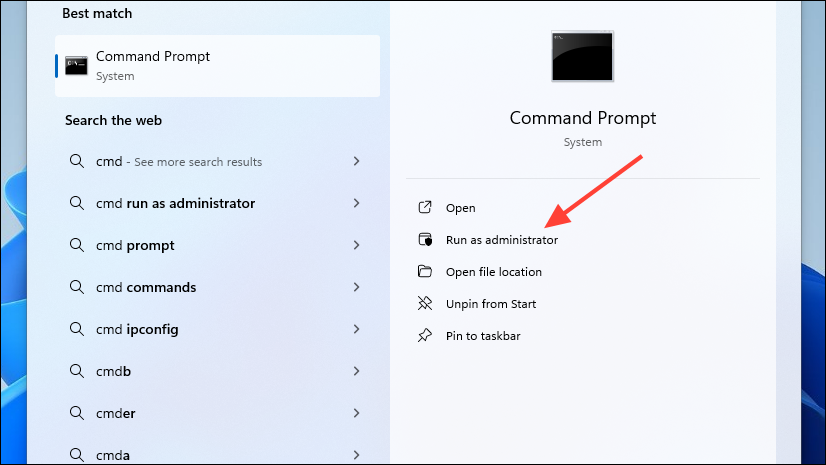826x465 pixels.
Task: Expand chevron for 'cmd commands' suggestion
Action: pos(357,287)
